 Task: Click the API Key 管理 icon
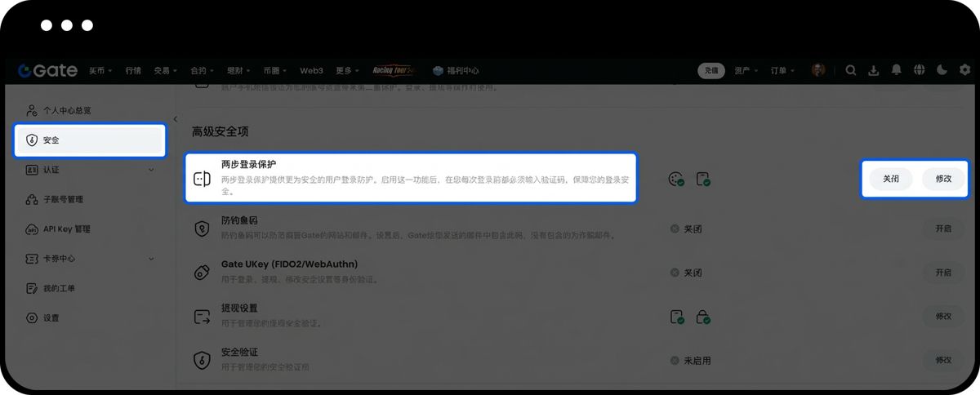point(32,229)
